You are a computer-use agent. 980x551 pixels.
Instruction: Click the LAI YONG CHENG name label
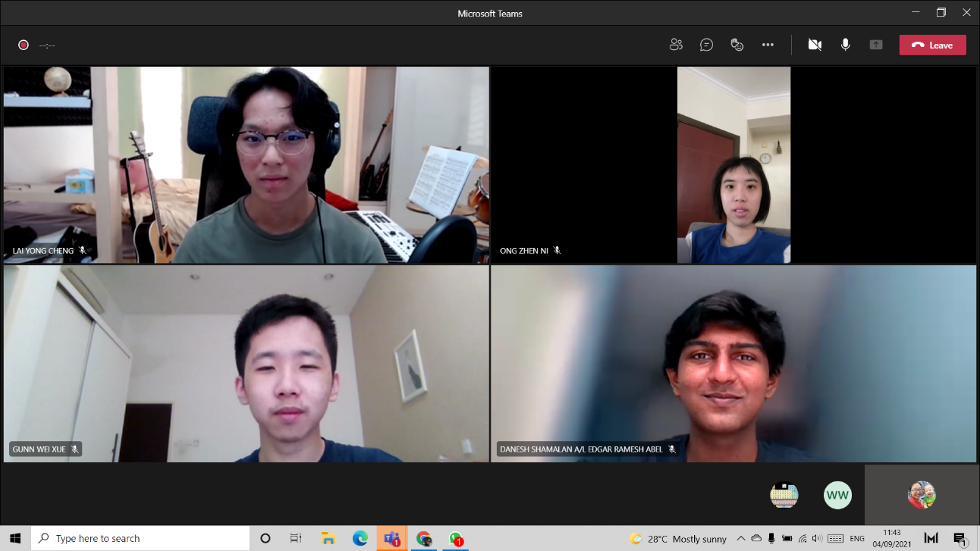click(43, 251)
